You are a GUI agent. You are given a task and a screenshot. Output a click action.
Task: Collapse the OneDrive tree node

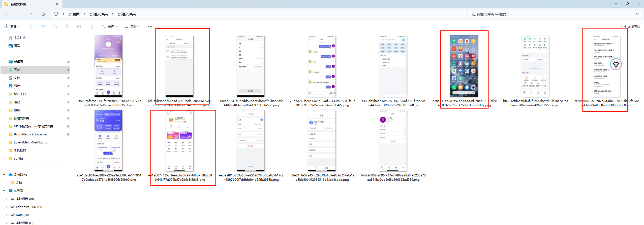4,174
